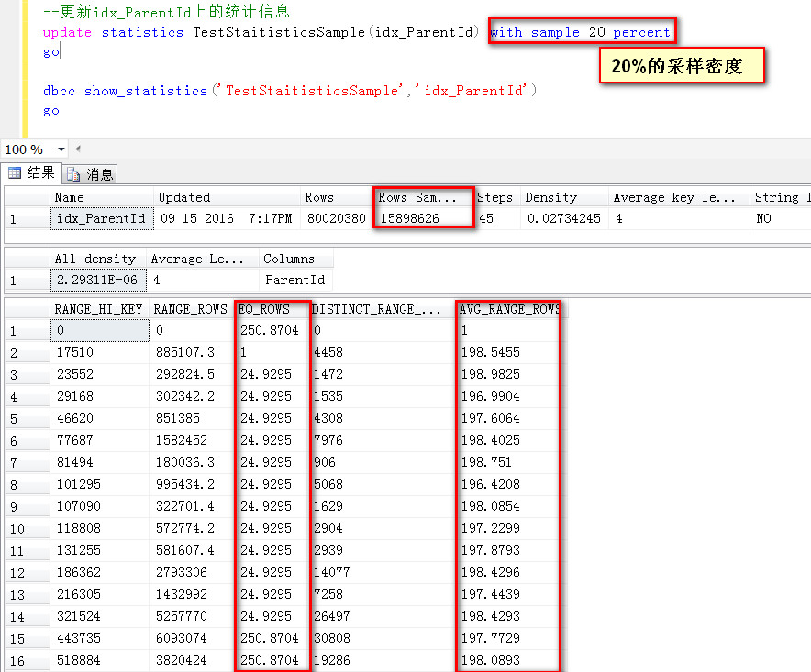Image resolution: width=811 pixels, height=672 pixels.
Task: Select histogram row header number 7
Action: click(27, 463)
